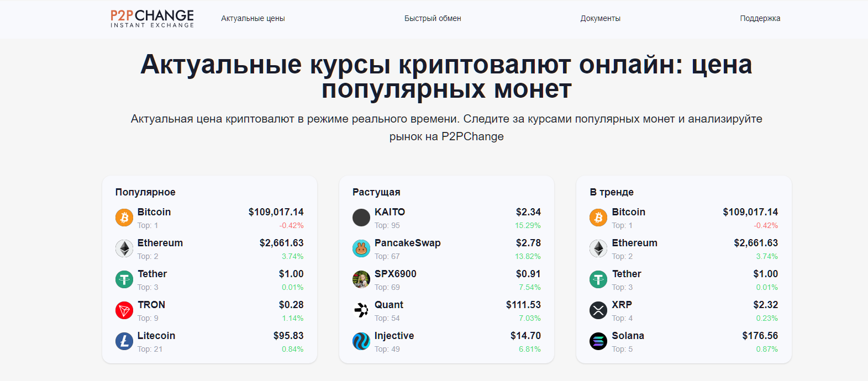
Task: Click the Litecoin rank label Top: 21
Action: point(150,349)
